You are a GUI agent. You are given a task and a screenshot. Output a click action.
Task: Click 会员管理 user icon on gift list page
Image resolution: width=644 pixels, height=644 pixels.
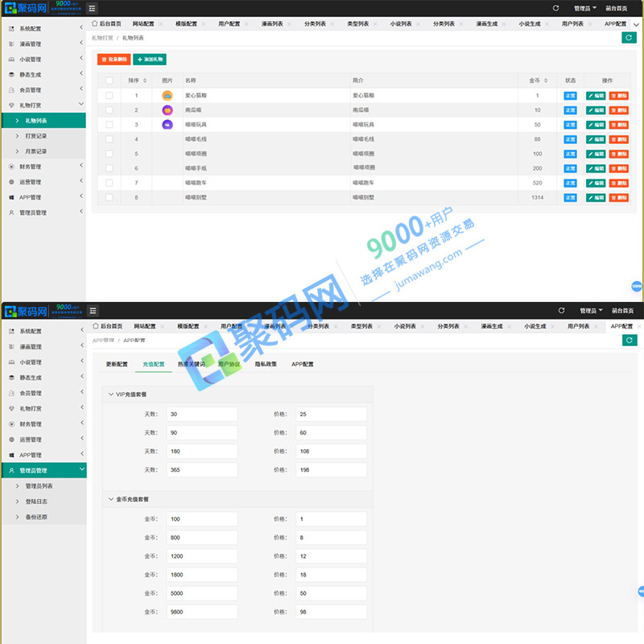[x=11, y=90]
